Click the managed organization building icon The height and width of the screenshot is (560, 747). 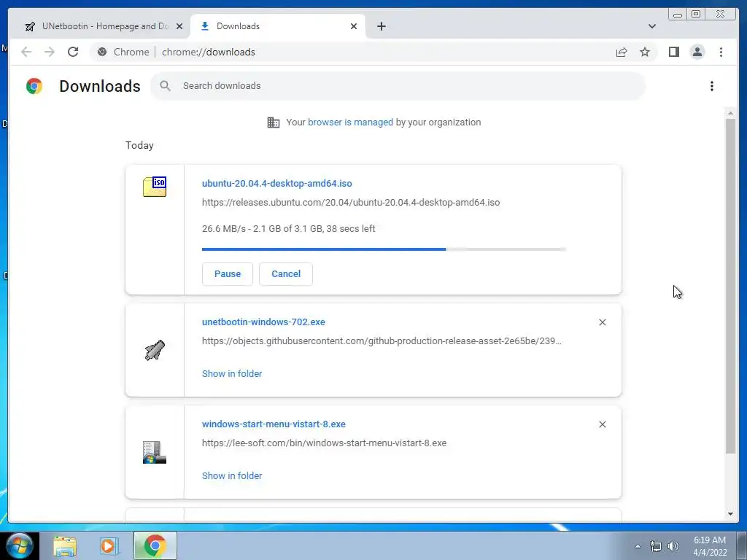(274, 122)
